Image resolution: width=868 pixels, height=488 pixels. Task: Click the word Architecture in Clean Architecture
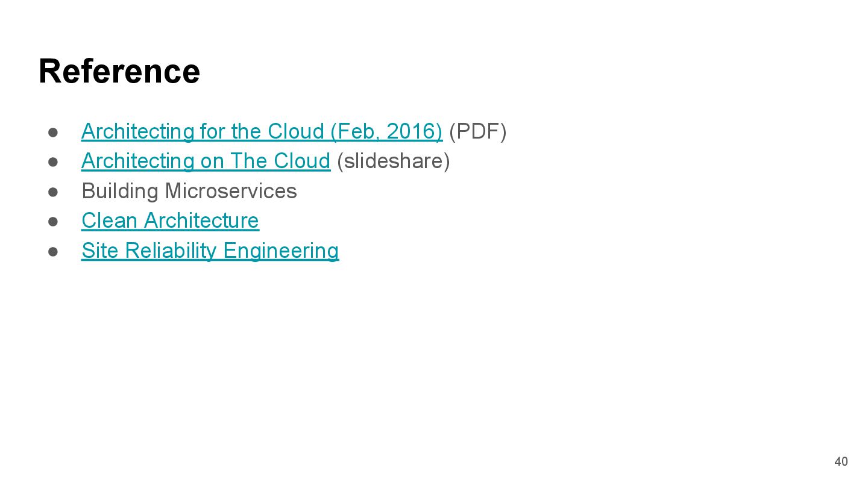pos(201,221)
